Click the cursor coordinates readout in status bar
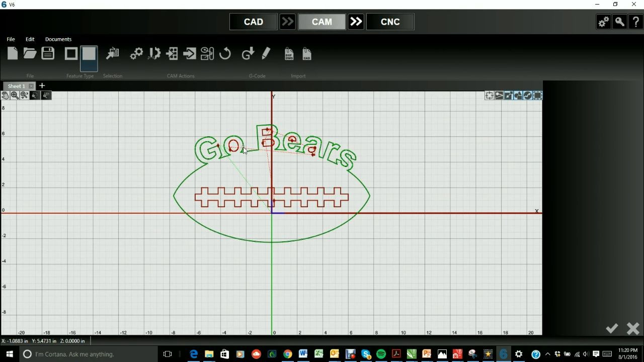The height and width of the screenshot is (362, 644). [x=43, y=341]
